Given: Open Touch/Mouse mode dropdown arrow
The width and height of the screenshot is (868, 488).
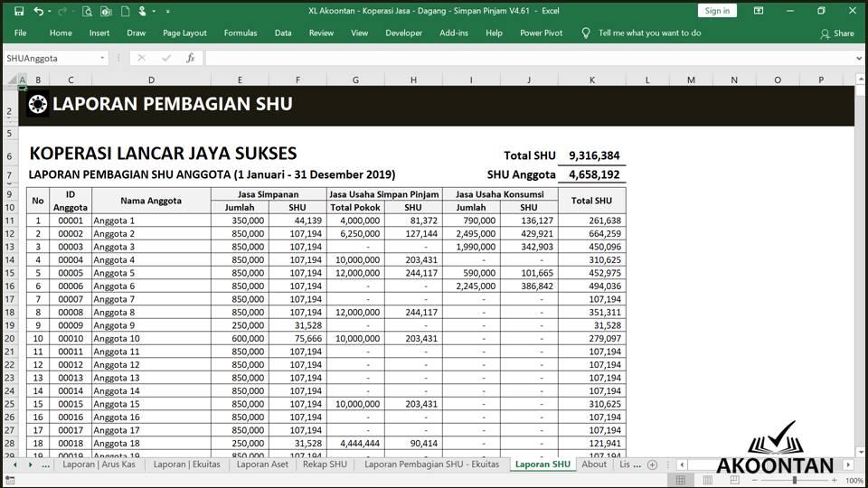Looking at the screenshot, I should 154,11.
